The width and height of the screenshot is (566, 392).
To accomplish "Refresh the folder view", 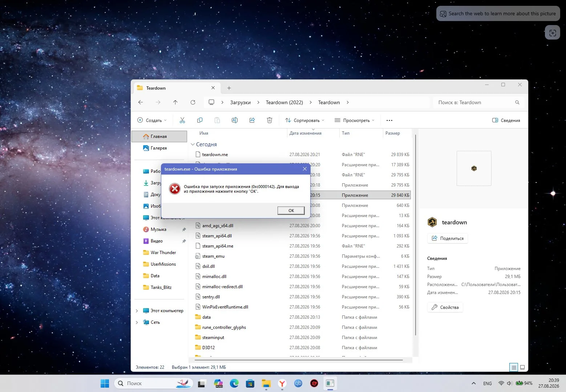I will (x=193, y=102).
